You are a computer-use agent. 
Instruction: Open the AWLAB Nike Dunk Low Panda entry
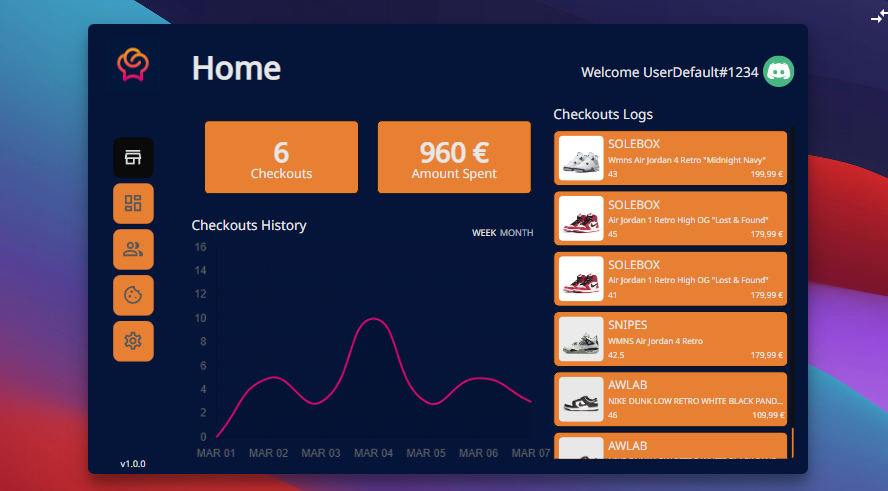click(x=671, y=399)
